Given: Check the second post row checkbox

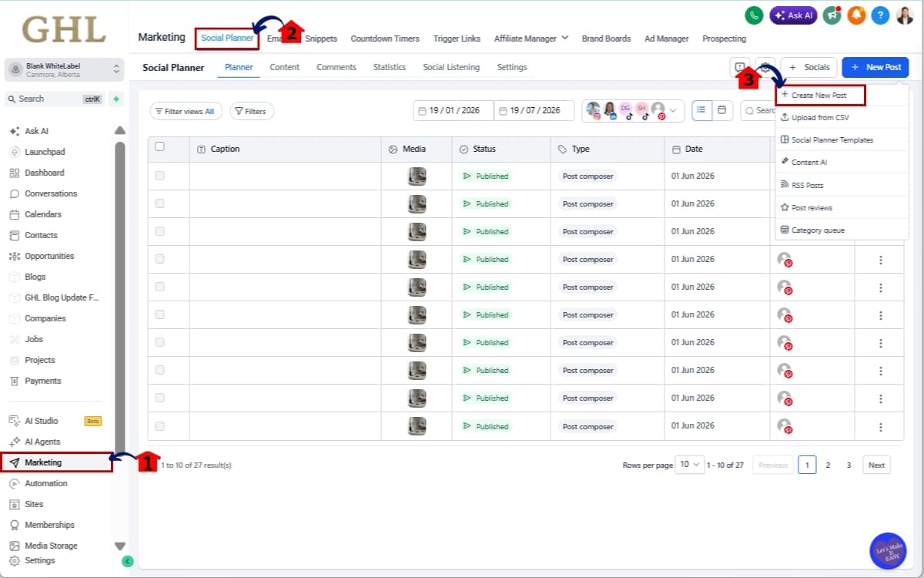Looking at the screenshot, I should 160,203.
